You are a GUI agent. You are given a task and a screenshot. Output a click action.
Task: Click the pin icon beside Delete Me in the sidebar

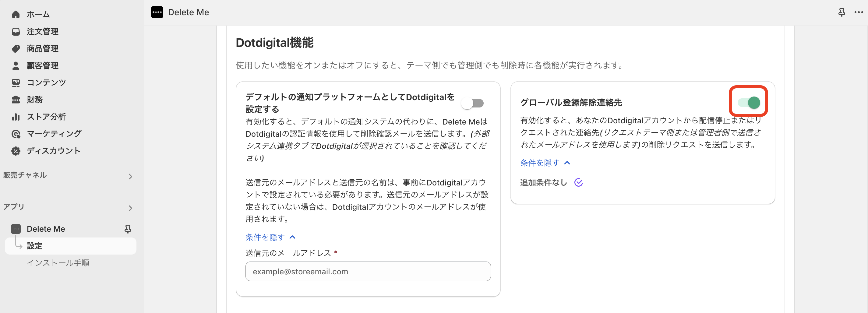128,229
